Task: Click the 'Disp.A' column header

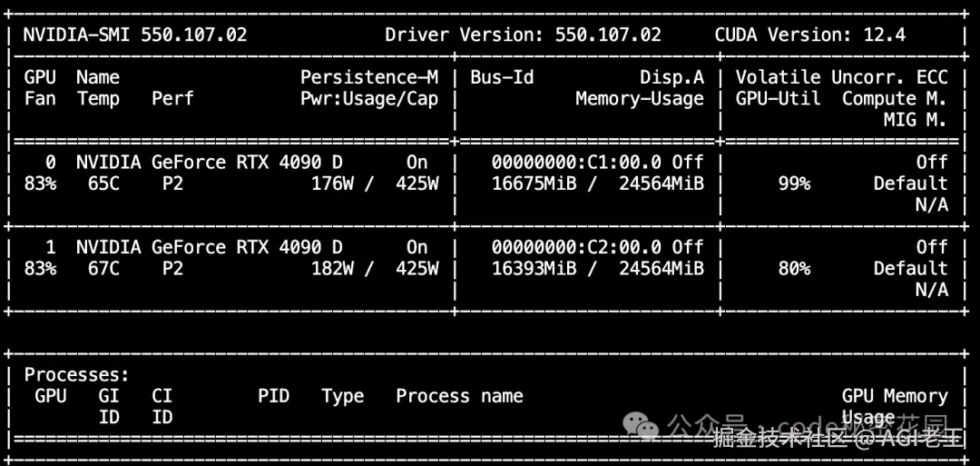Action: pos(671,77)
